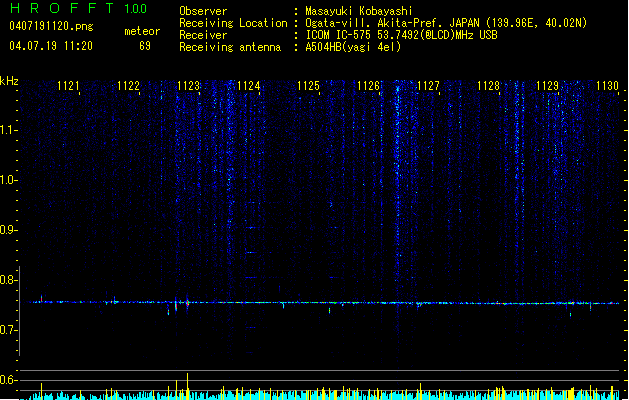The height and width of the screenshot is (400, 629).
Task: Click the HROFFT 1.0.0 title text
Action: coord(79,8)
